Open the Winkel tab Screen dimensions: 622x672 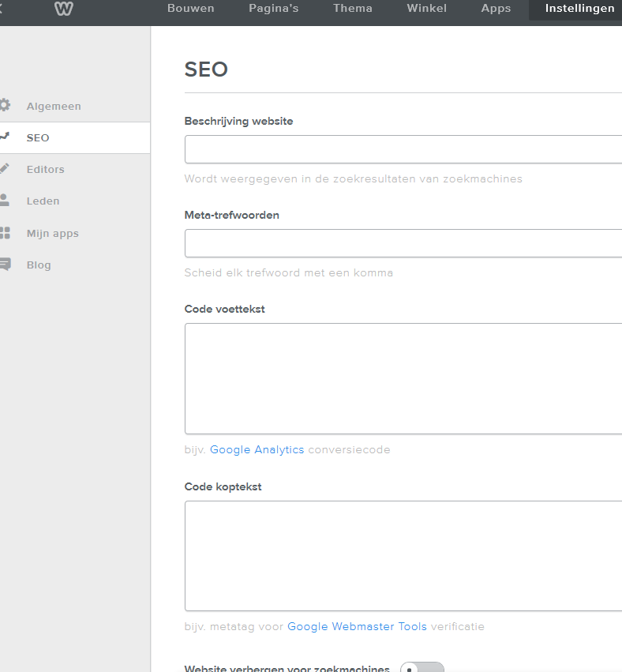tap(426, 9)
